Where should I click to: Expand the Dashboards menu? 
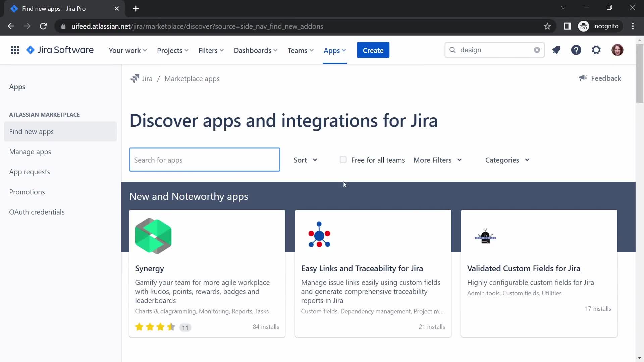[256, 50]
